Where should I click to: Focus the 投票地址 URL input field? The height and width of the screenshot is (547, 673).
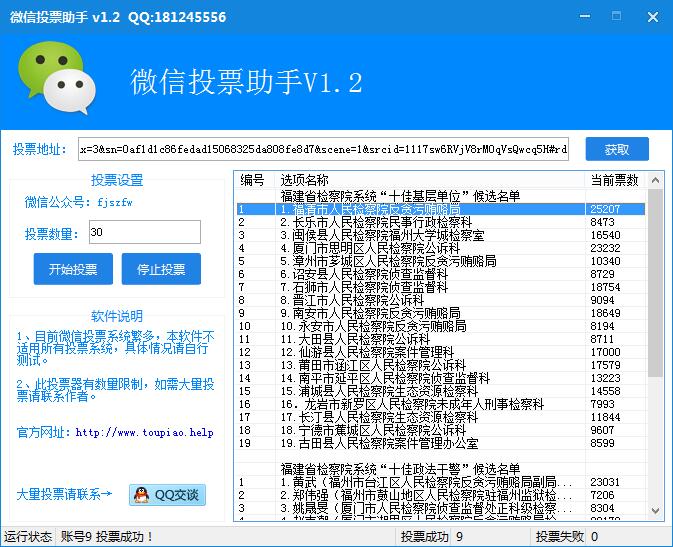323,150
